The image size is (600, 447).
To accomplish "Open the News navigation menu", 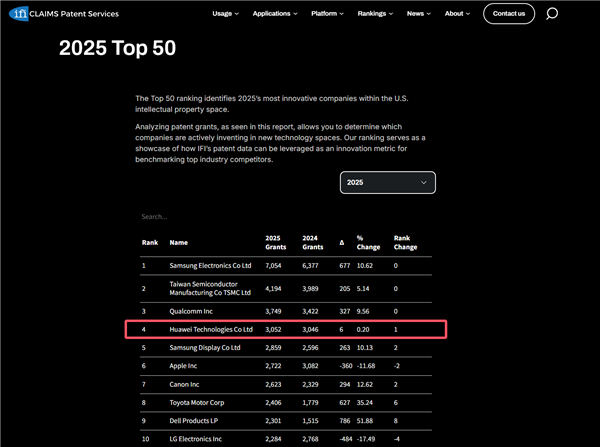I will [x=418, y=14].
